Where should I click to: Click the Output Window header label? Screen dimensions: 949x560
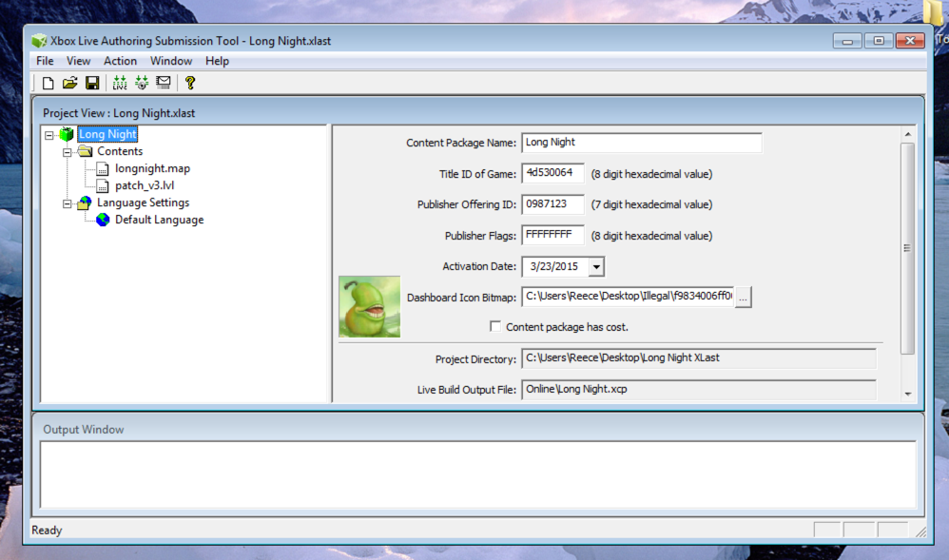pyautogui.click(x=83, y=429)
